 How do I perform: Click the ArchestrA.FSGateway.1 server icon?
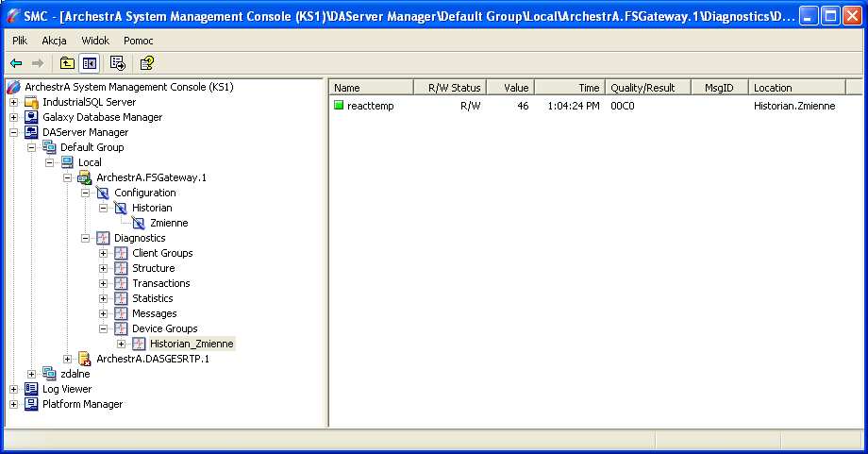coord(85,177)
